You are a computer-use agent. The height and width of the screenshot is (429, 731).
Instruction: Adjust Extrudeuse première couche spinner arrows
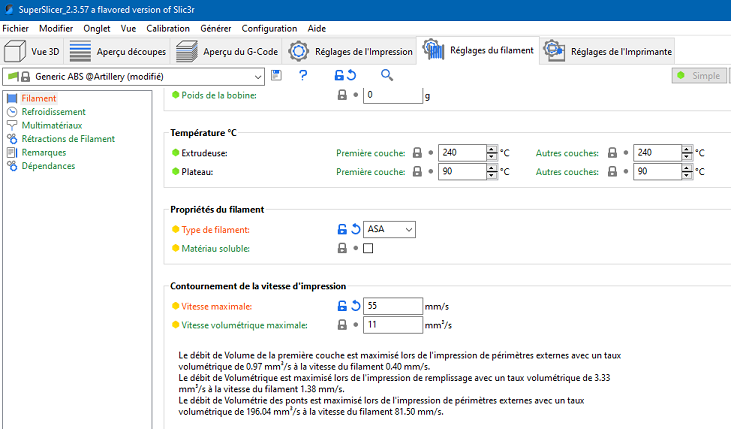tap(492, 152)
